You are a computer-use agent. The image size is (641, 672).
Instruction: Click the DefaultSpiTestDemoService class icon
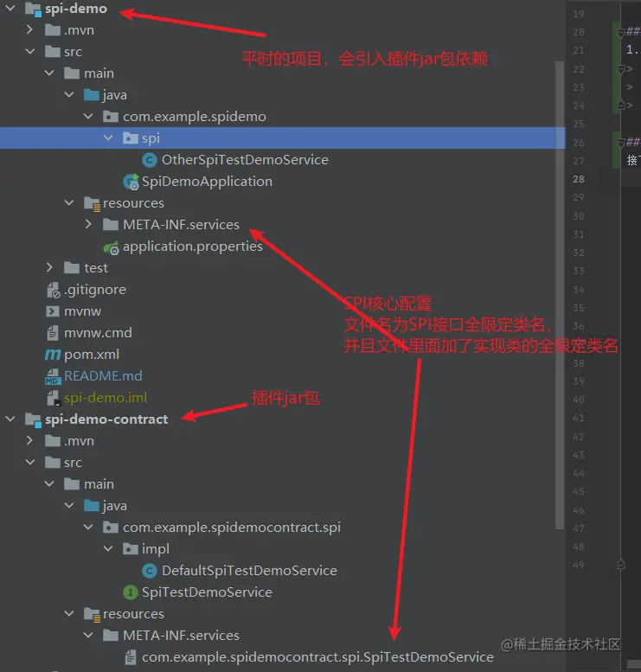click(x=149, y=571)
